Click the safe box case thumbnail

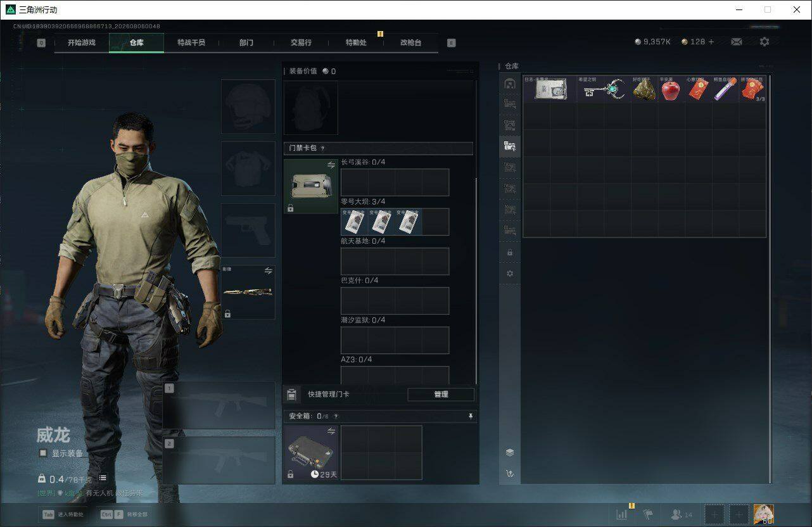pos(311,452)
